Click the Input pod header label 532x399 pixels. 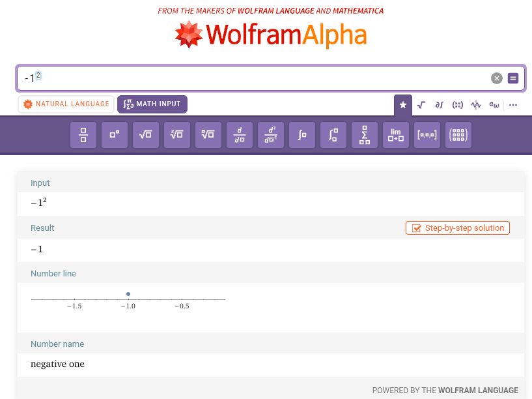coord(40,183)
